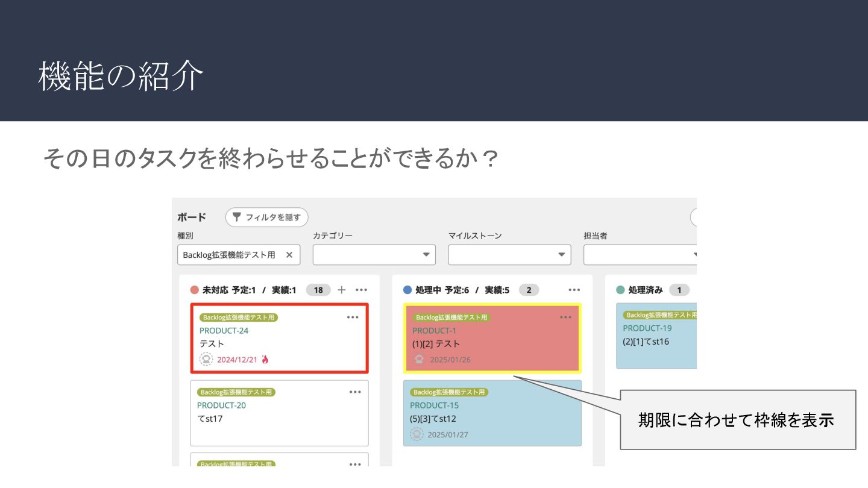This screenshot has width=868, height=488.
Task: Click the 18 count badge in 未対応 header
Action: click(x=318, y=290)
